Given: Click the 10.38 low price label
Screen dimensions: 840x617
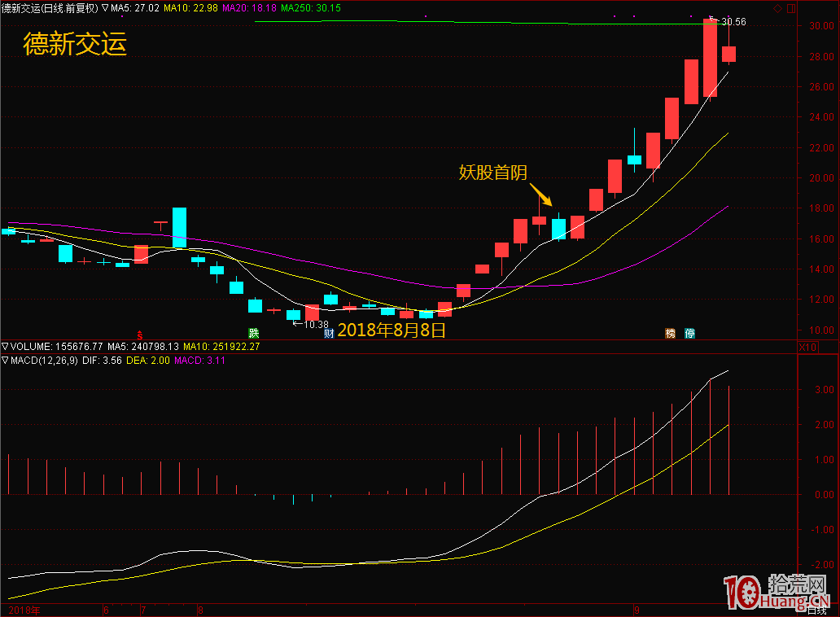Looking at the screenshot, I should [x=316, y=325].
